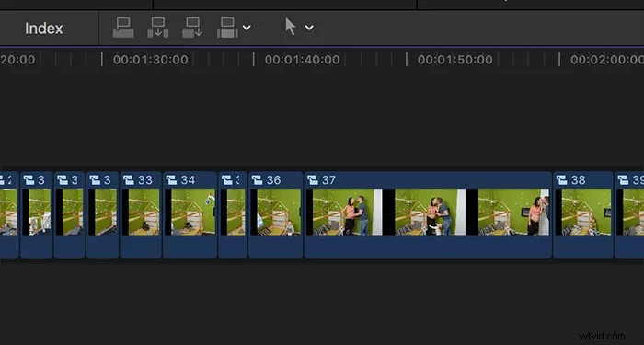The image size is (644, 345).
Task: Click the 00:01:30:00 mark on the ruler
Action: coord(150,60)
